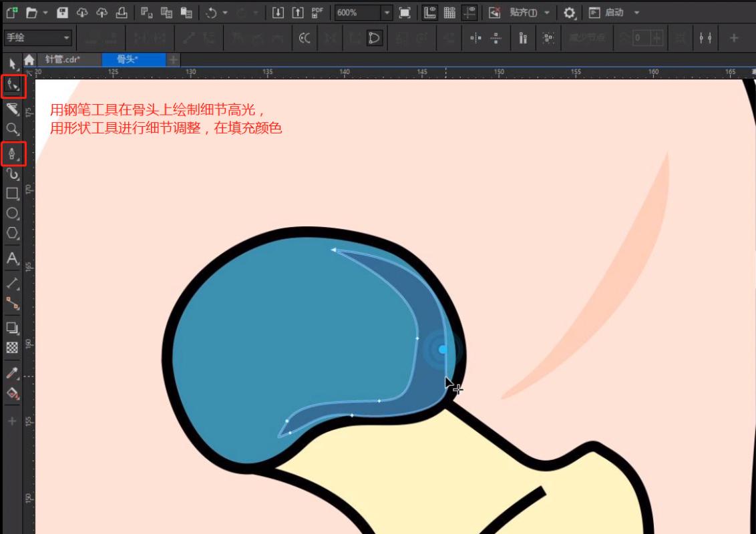Toggle Show Rulers
This screenshot has height=534, width=756.
coord(429,13)
